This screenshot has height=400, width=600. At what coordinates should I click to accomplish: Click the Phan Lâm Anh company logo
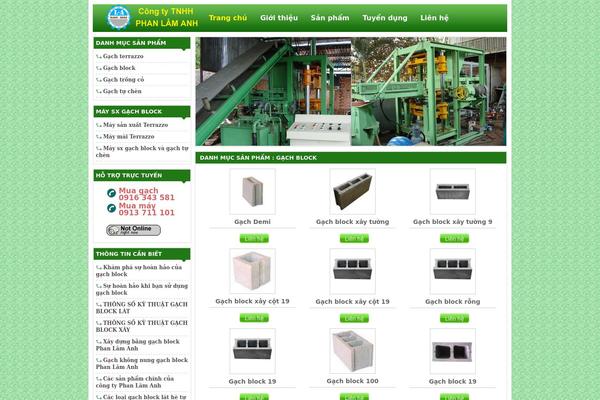coord(119,18)
